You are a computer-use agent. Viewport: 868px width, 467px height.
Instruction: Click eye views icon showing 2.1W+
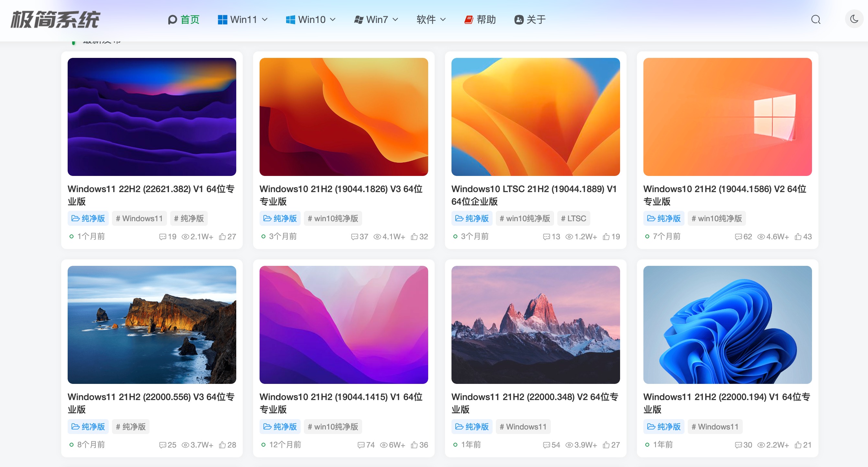pyautogui.click(x=185, y=237)
